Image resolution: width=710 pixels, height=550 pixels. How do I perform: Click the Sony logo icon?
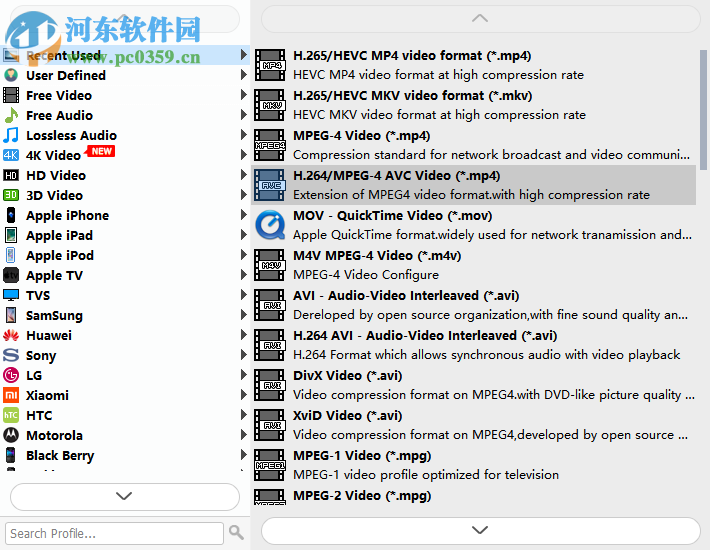[11, 355]
